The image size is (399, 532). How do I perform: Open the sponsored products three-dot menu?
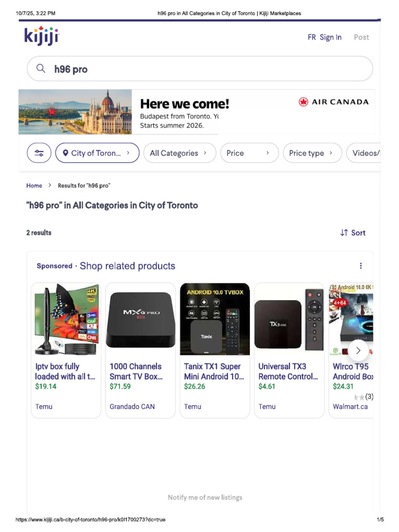[x=361, y=265]
